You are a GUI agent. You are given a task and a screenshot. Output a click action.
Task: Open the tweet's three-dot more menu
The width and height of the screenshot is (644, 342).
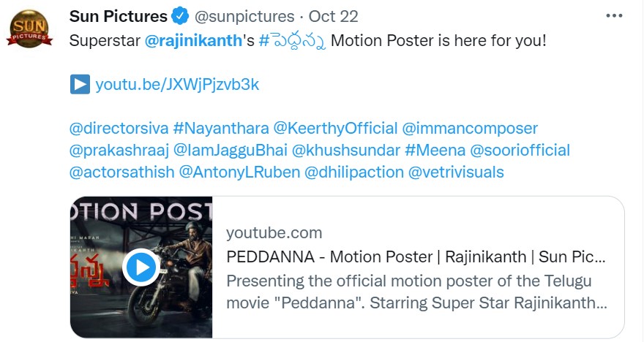tap(615, 16)
